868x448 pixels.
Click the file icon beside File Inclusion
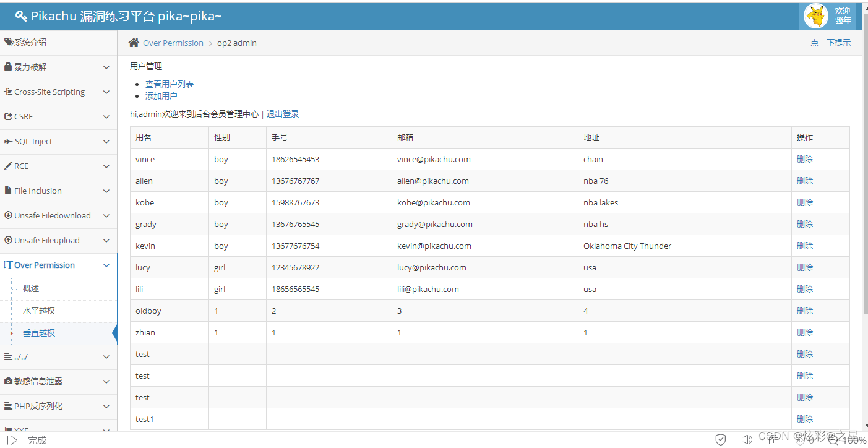tap(8, 191)
